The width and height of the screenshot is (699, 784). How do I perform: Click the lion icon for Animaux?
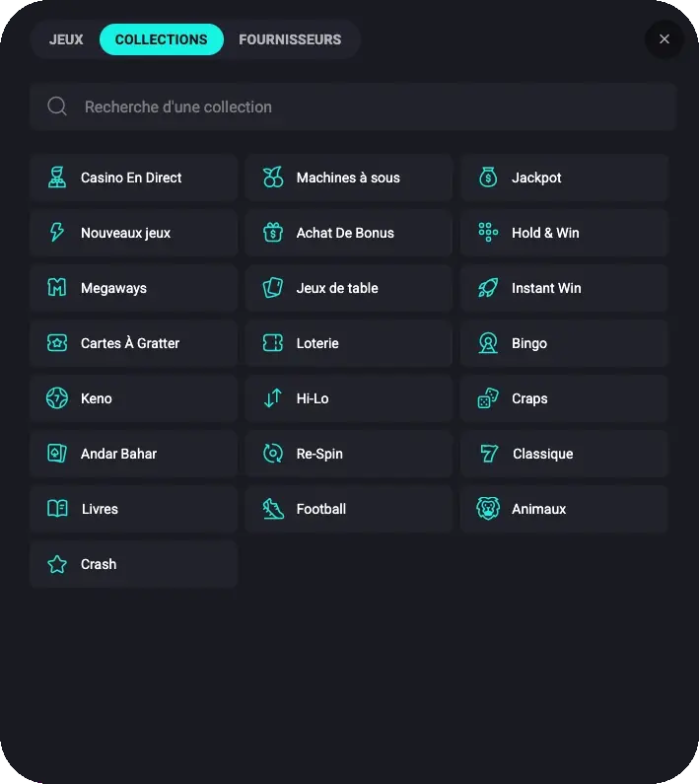(x=488, y=509)
